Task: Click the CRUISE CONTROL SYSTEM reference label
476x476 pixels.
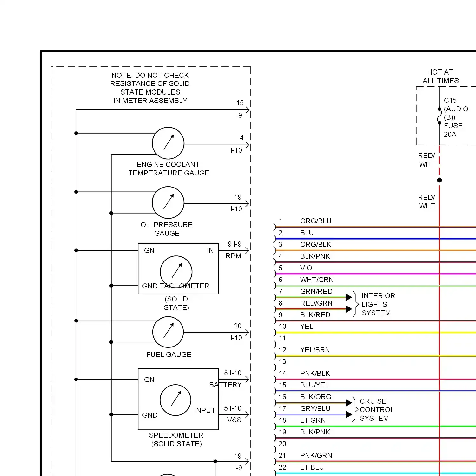Action: [377, 410]
